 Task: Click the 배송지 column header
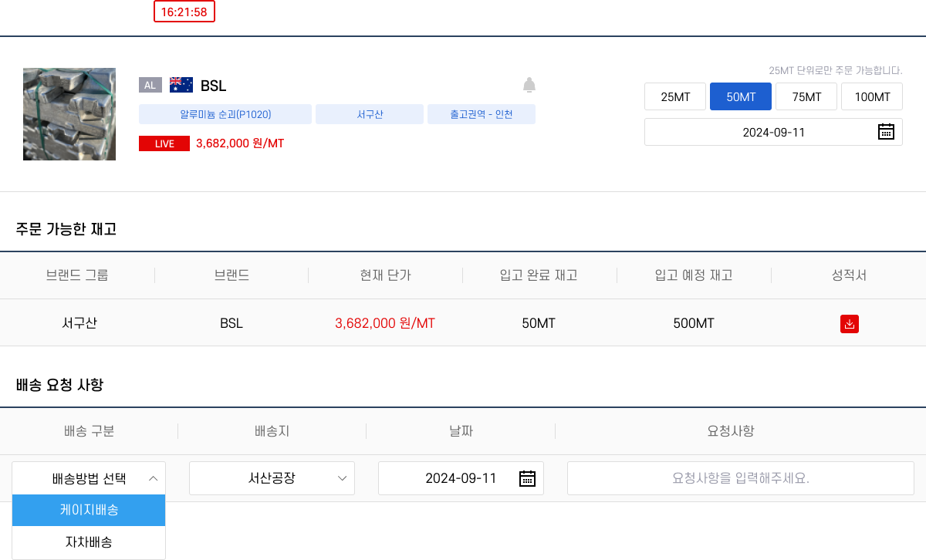click(272, 431)
